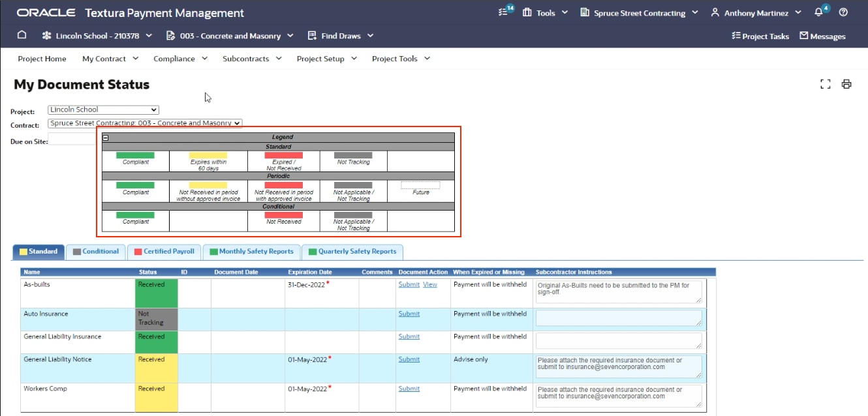Open the My Contract menu

pos(110,59)
